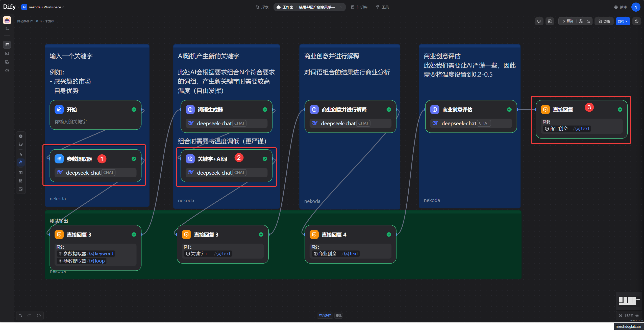The height and width of the screenshot is (330, 644).
Task: Click the 预览 preview button
Action: point(568,21)
